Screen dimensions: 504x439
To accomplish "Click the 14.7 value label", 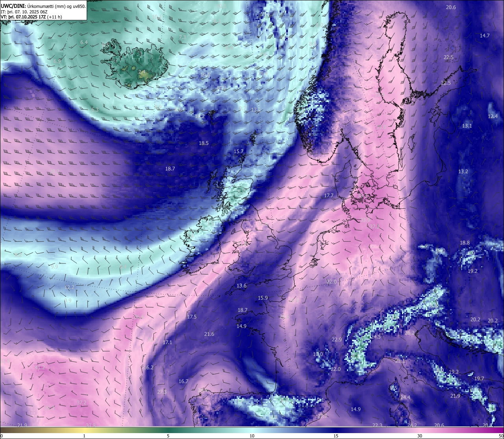I will click(x=484, y=35).
